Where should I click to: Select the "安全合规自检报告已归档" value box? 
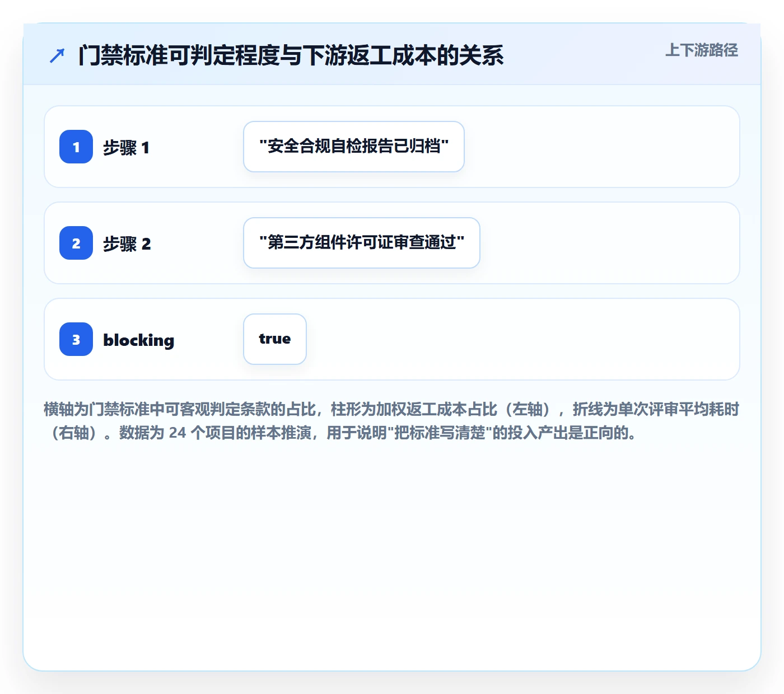coord(354,147)
